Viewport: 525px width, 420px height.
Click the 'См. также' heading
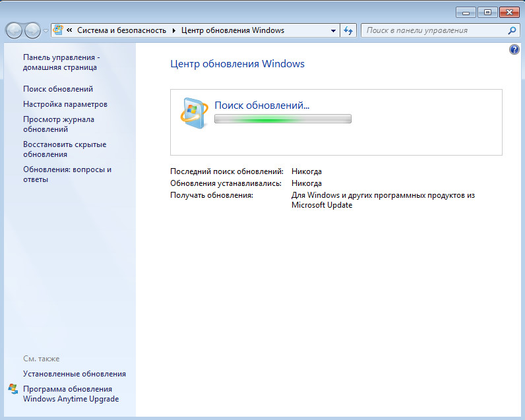41,359
